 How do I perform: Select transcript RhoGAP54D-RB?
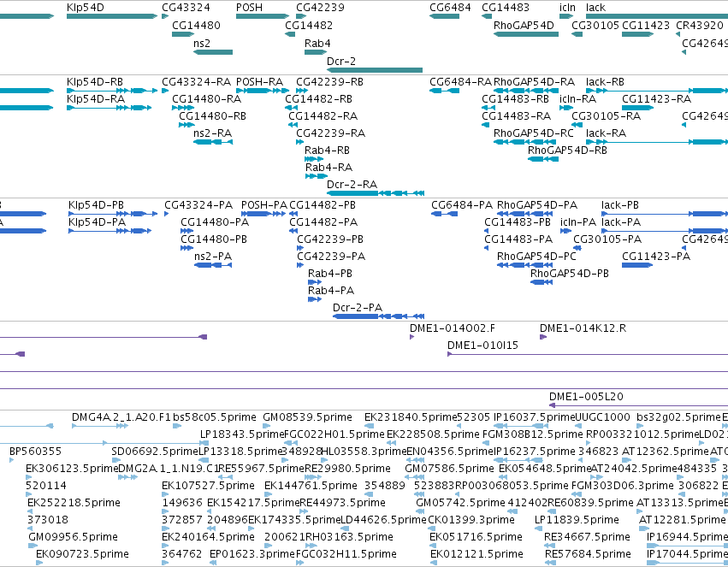pyautogui.click(x=567, y=151)
